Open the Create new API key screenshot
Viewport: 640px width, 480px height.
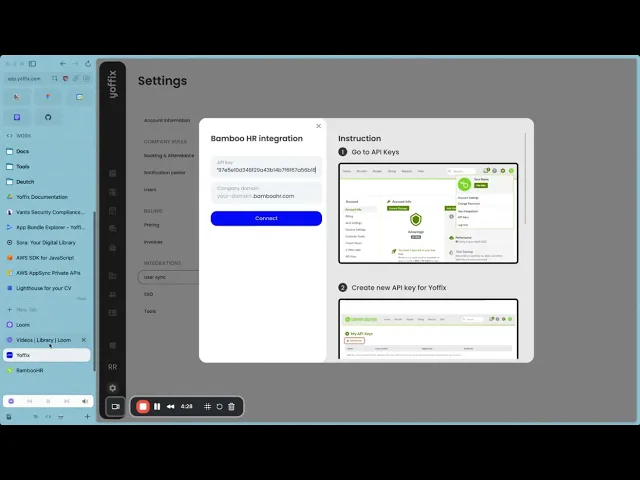point(428,329)
